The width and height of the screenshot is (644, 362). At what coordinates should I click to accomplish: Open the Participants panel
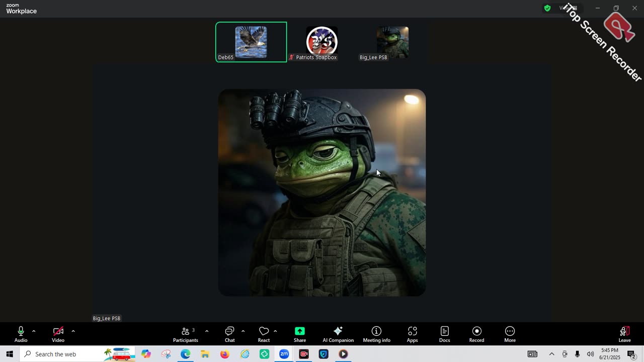point(186,334)
